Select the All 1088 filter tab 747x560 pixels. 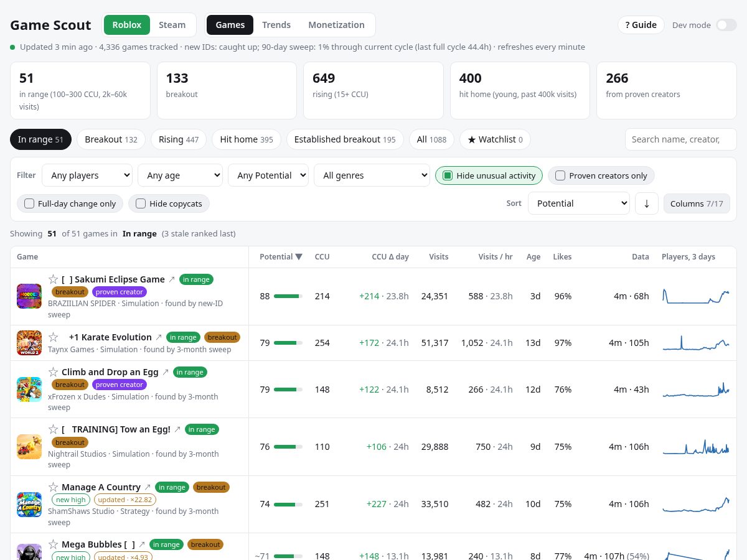(431, 139)
